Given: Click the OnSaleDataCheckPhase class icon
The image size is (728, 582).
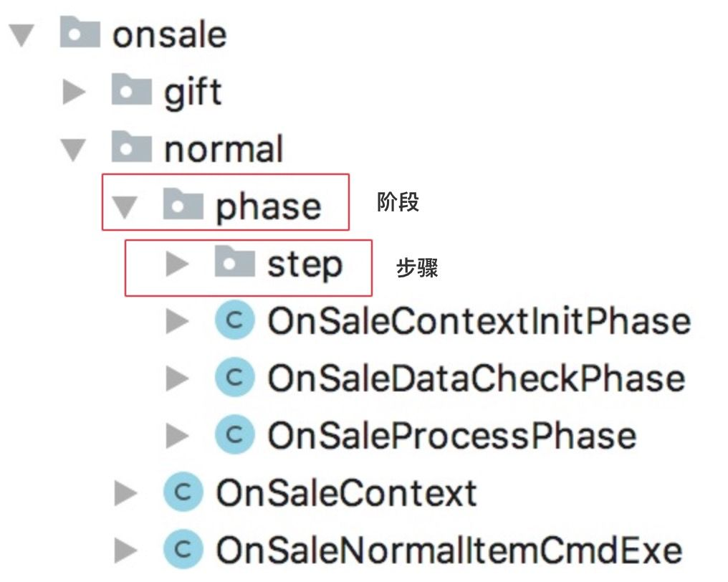Looking at the screenshot, I should coord(235,377).
